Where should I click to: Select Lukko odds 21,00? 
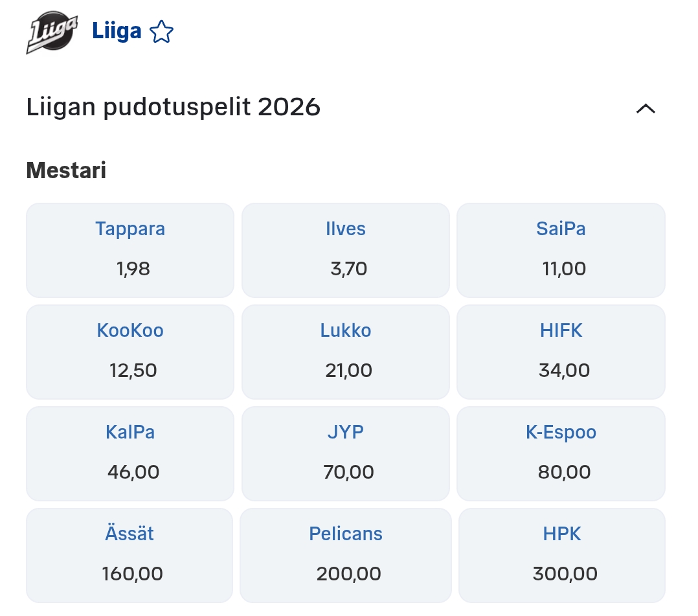point(345,352)
